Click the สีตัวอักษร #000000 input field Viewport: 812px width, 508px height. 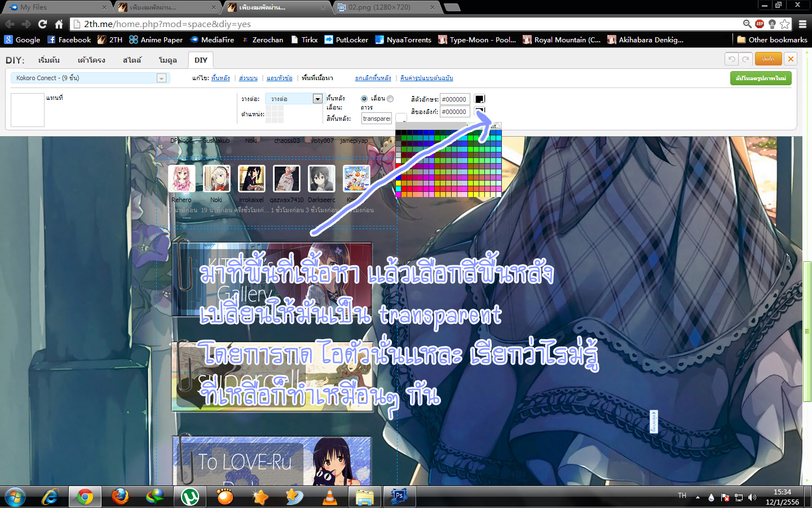[x=454, y=99]
